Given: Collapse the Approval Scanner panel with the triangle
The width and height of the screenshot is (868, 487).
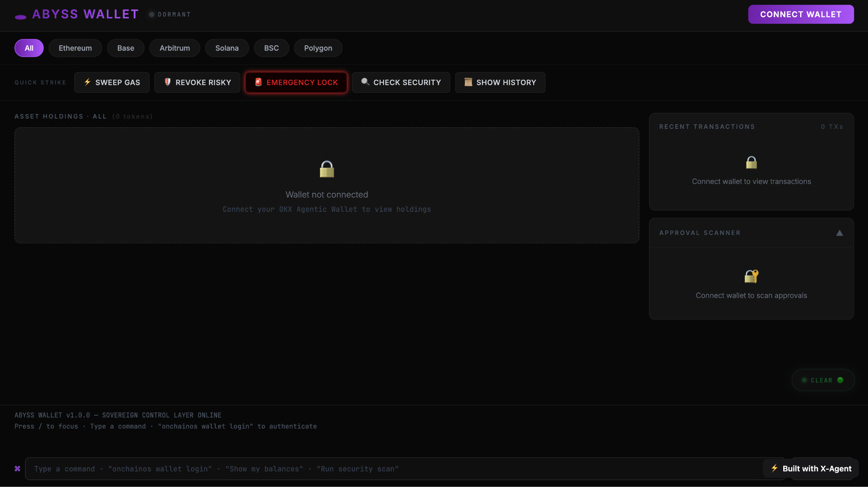Looking at the screenshot, I should [839, 233].
